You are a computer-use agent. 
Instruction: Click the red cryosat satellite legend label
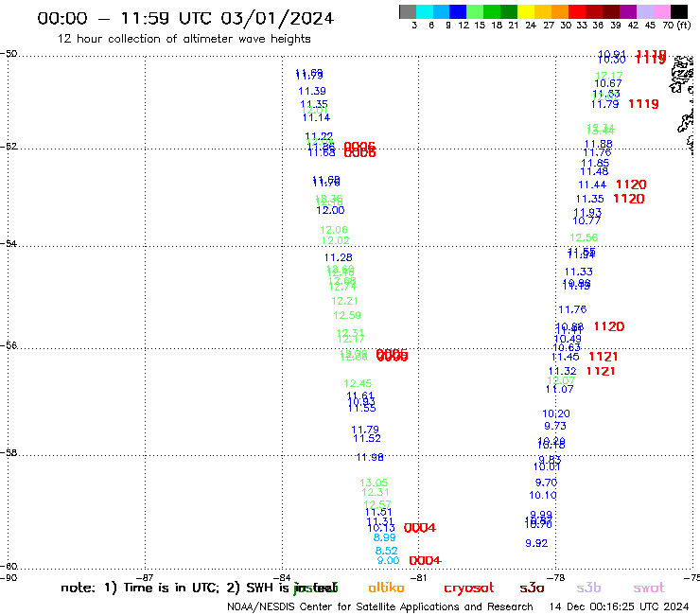469,589
